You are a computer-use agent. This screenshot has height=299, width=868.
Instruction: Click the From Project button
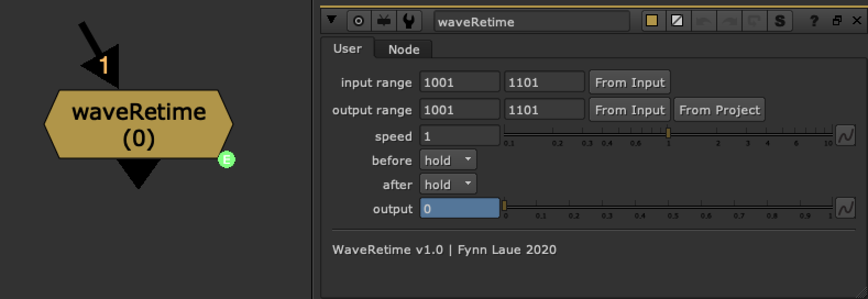pos(719,110)
